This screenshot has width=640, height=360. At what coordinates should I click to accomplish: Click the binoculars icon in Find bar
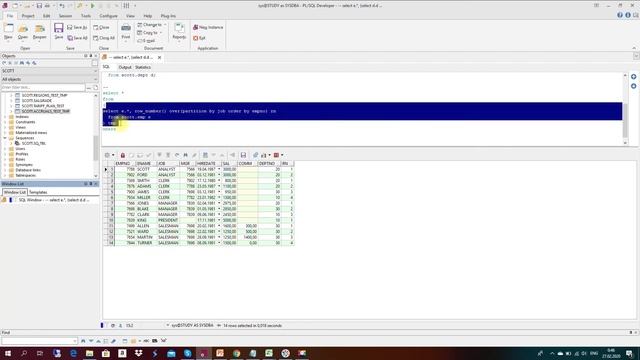(x=83, y=341)
